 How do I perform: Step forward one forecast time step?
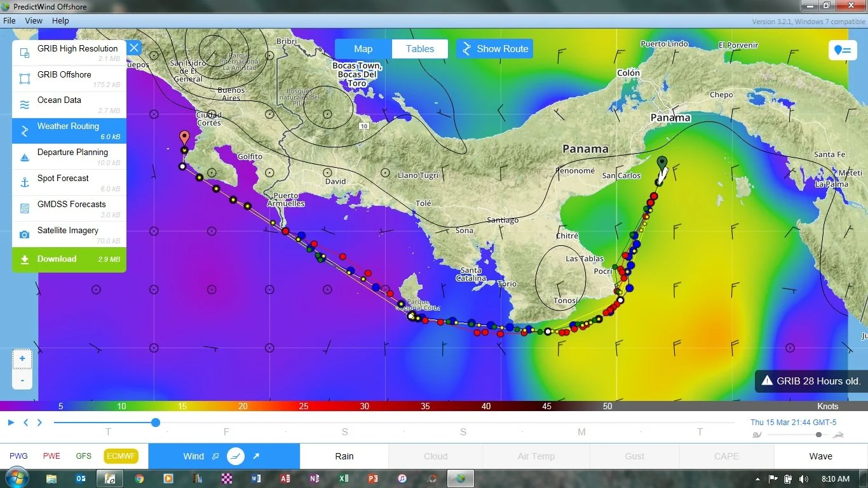pos(39,423)
